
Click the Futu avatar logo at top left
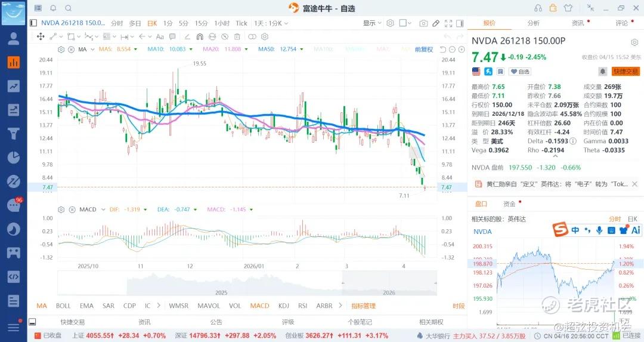[14, 13]
